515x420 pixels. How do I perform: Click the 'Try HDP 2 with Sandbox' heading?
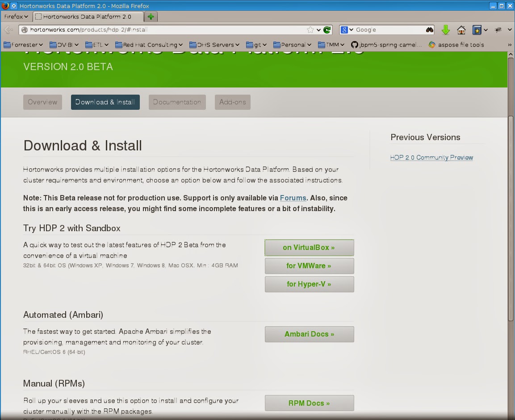click(71, 228)
